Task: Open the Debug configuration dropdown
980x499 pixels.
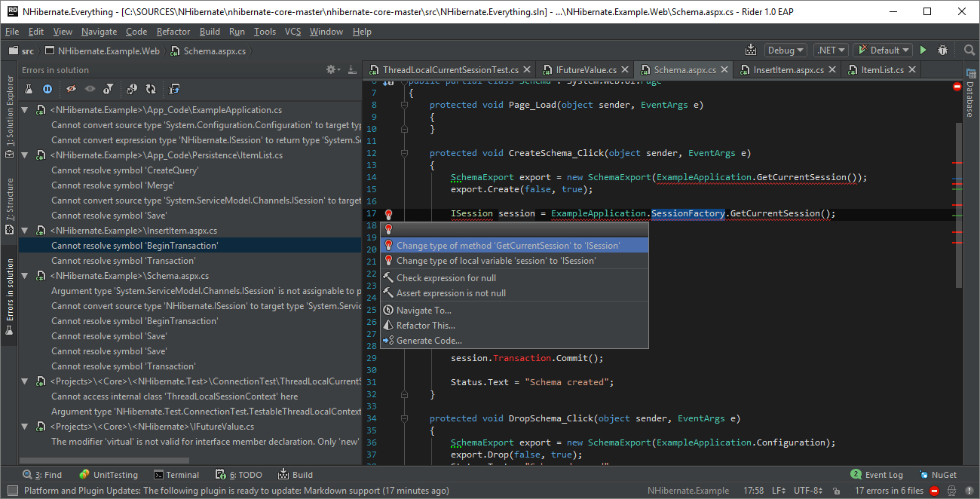Action: [x=786, y=51]
